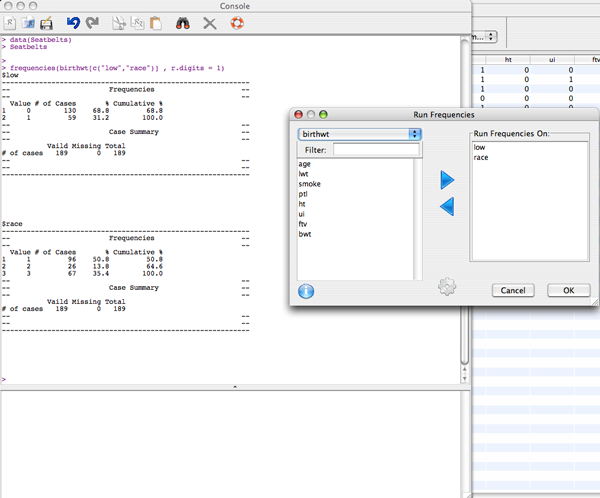Viewport: 600px width, 498px height.
Task: Select variable 'ht' in the variable list
Action: 302,204
